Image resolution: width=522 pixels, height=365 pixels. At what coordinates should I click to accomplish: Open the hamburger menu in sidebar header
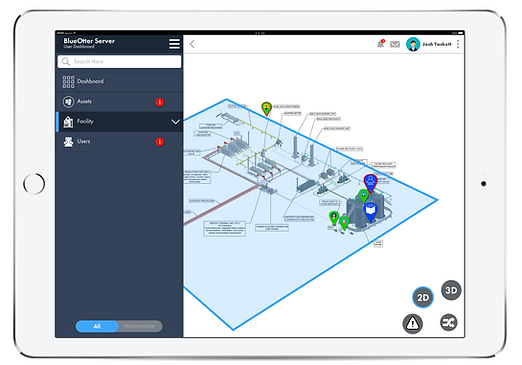[174, 44]
